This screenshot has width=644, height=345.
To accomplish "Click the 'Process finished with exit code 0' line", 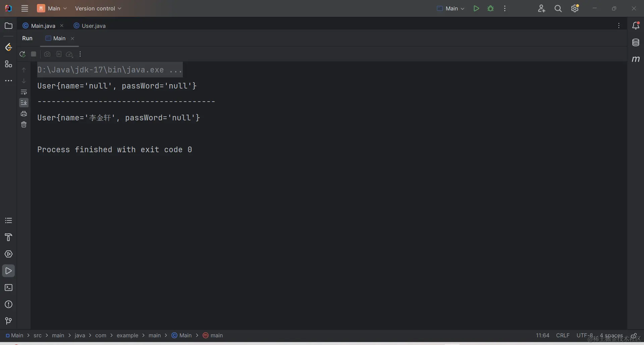I will click(115, 150).
